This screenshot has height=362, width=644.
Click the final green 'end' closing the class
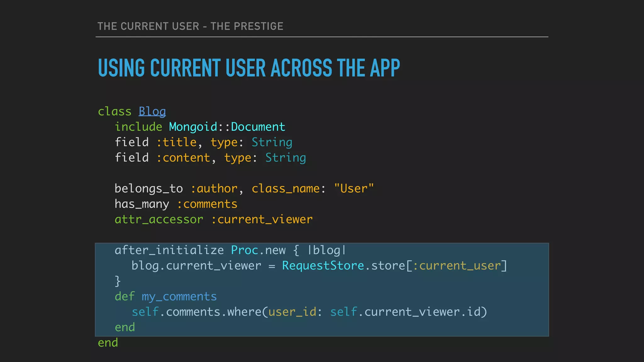108,343
